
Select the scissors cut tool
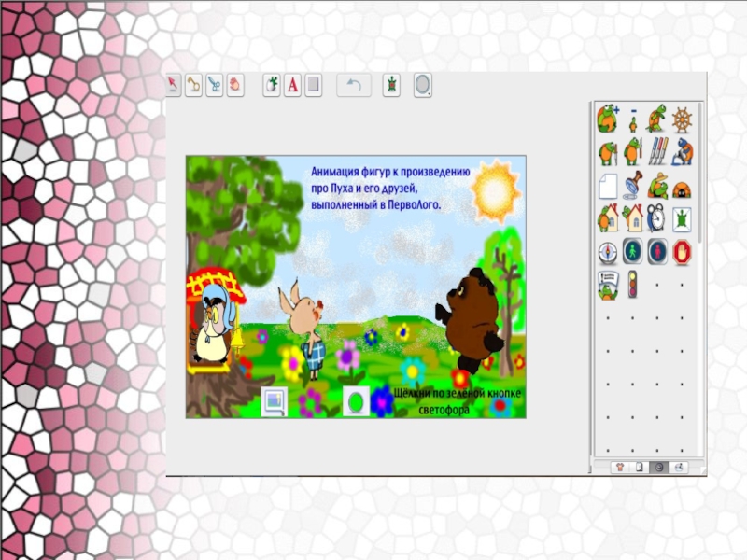pos(215,85)
